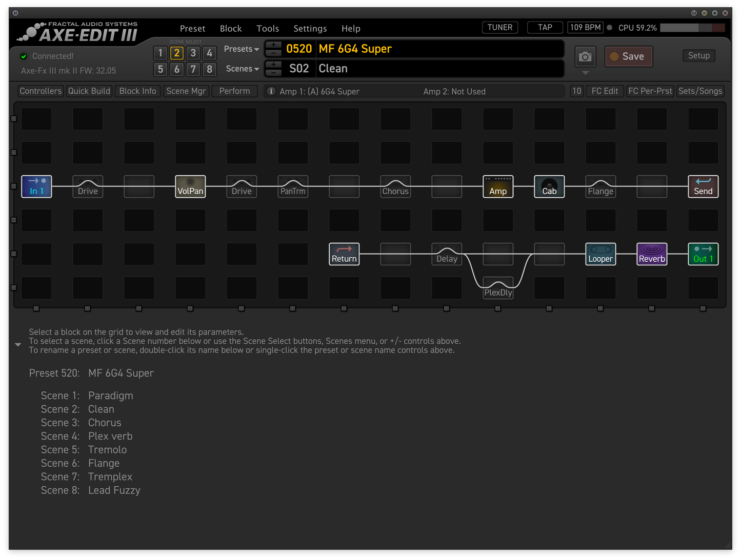Decrement the preset with the minus stepper
The height and width of the screenshot is (560, 741).
coord(273,53)
